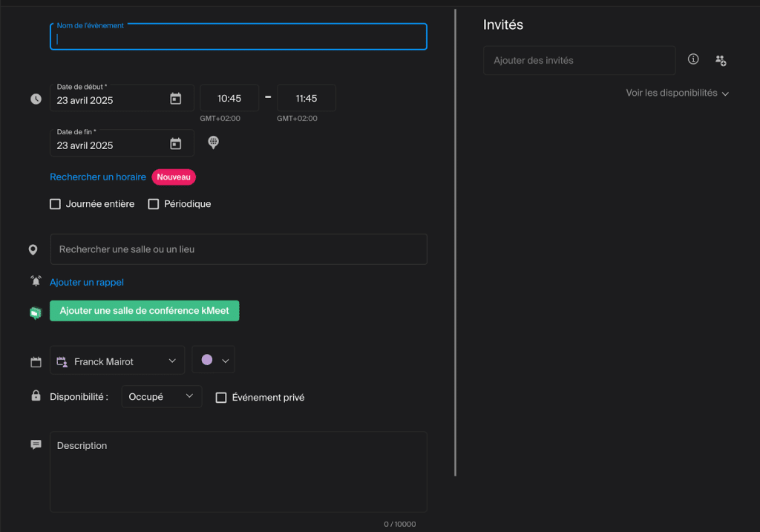Click Ajouter une salle de conférence kMeet
The width and height of the screenshot is (760, 532).
[145, 311]
